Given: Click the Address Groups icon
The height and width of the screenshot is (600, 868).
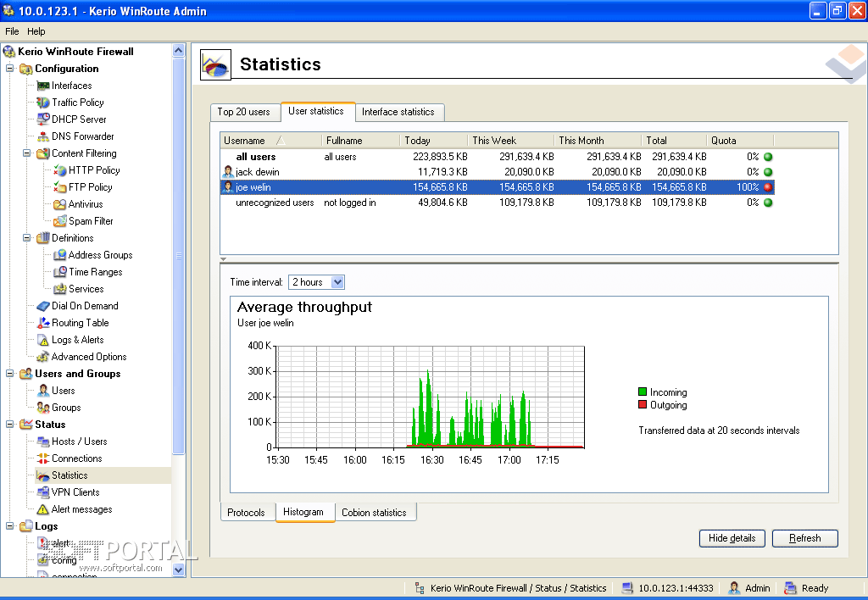Looking at the screenshot, I should [60, 255].
